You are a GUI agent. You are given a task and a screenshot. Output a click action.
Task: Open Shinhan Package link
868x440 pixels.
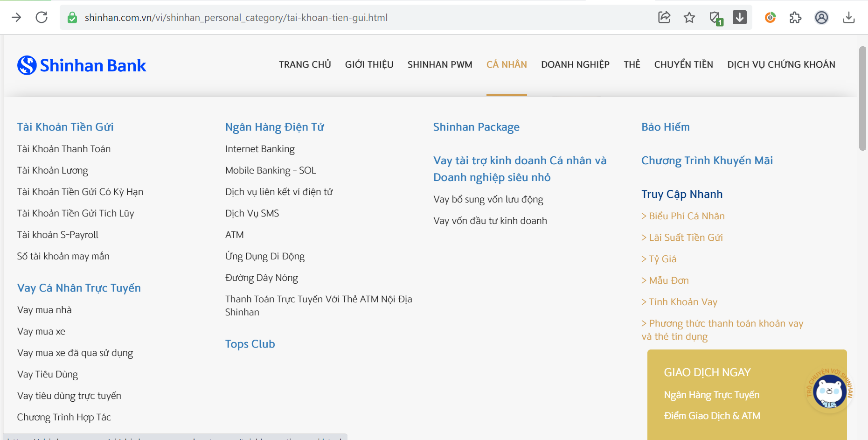point(476,127)
